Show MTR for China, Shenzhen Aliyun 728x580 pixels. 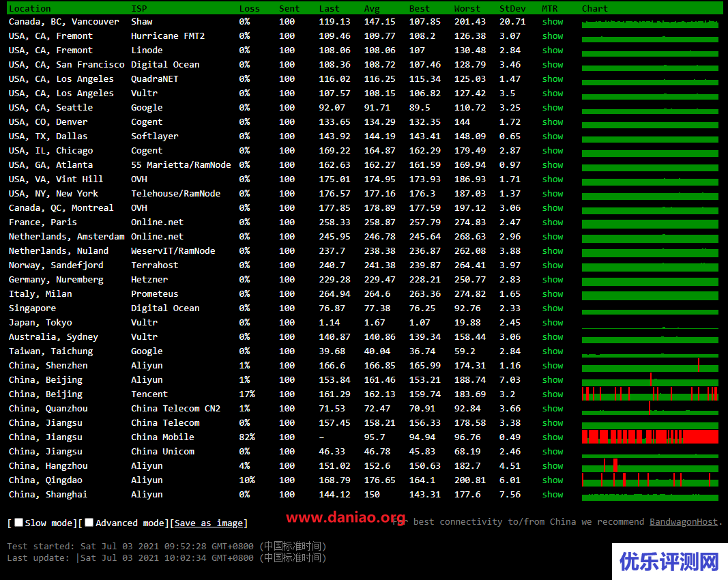pos(553,366)
